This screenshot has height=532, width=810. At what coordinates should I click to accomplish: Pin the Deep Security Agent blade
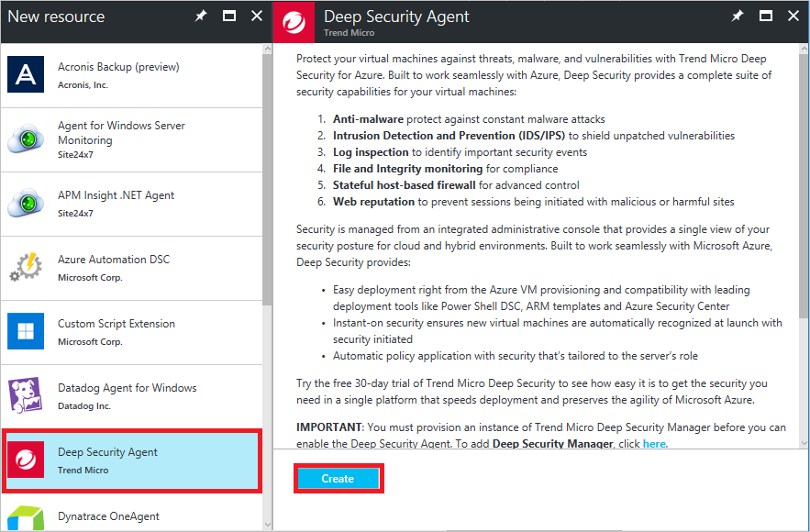pos(738,16)
